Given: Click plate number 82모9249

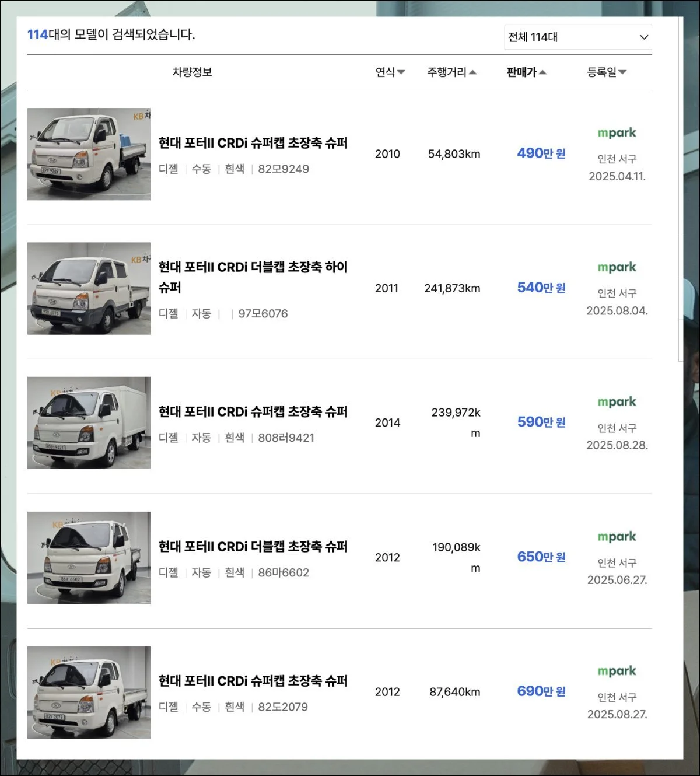Looking at the screenshot, I should click(283, 169).
